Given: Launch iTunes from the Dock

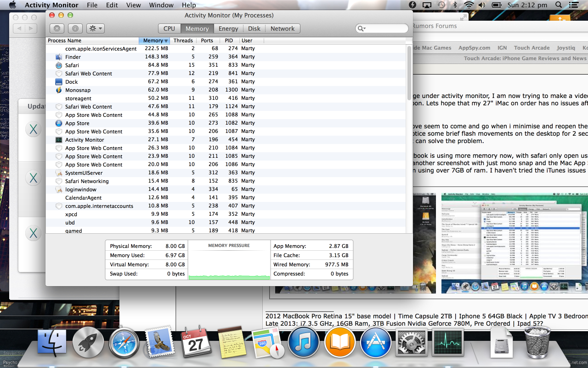Looking at the screenshot, I should tap(304, 343).
